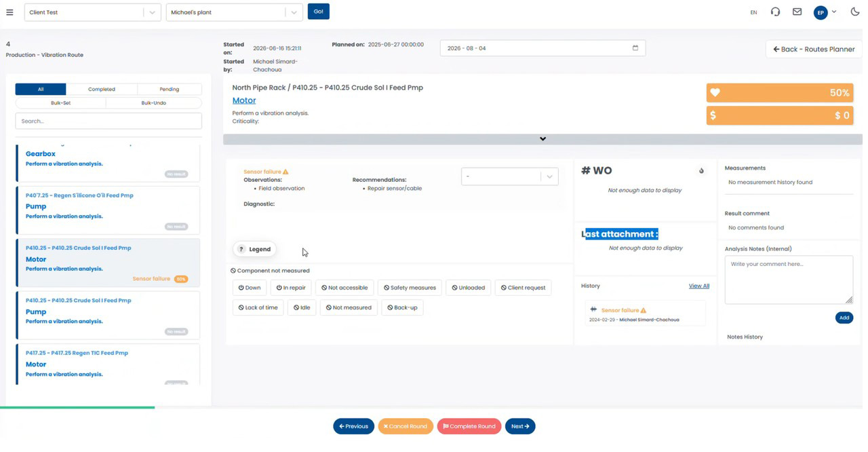Screen dimensions: 868x452
Task: Open the Legend button
Action: pyautogui.click(x=254, y=249)
